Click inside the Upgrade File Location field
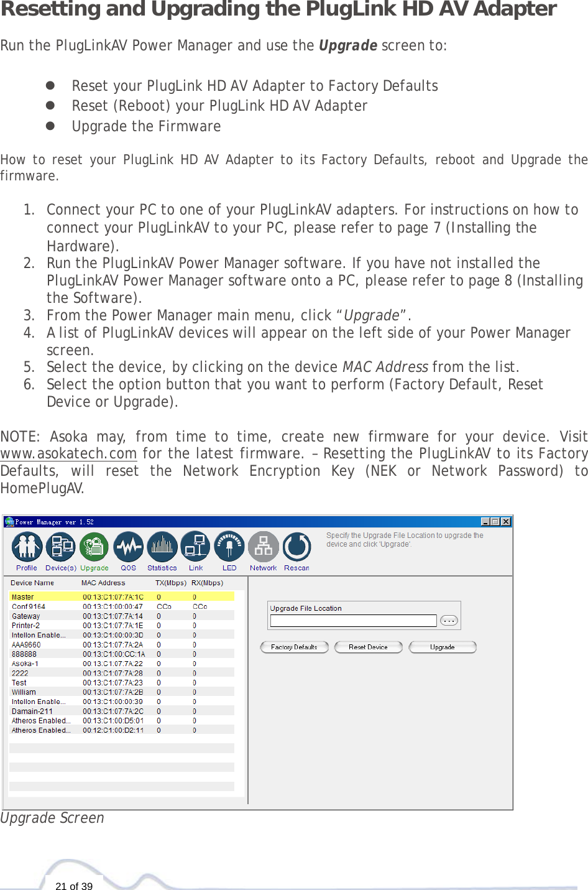 click(352, 620)
